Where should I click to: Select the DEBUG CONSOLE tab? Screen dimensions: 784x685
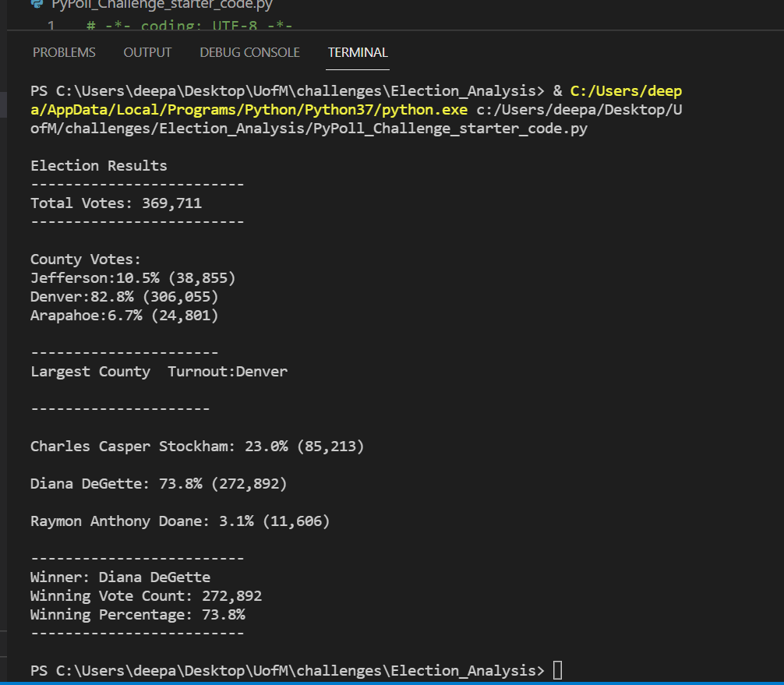click(249, 52)
